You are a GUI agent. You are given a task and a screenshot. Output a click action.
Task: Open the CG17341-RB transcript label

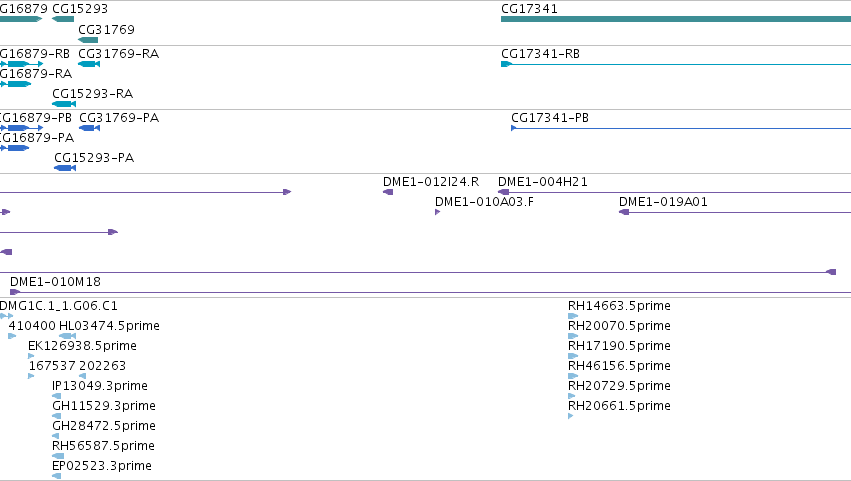point(541,54)
